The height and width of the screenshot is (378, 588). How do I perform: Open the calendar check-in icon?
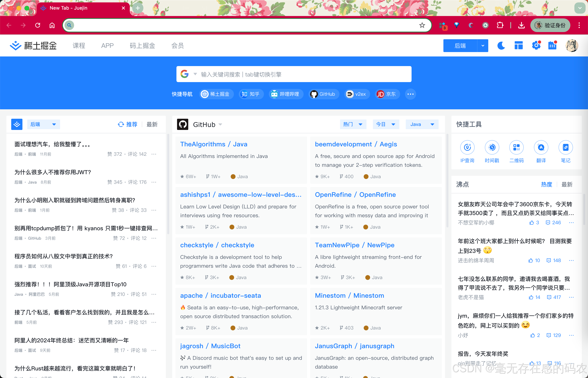552,46
